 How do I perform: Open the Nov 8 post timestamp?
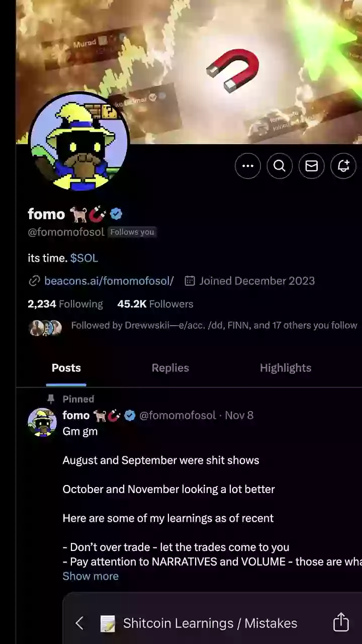pos(239,415)
